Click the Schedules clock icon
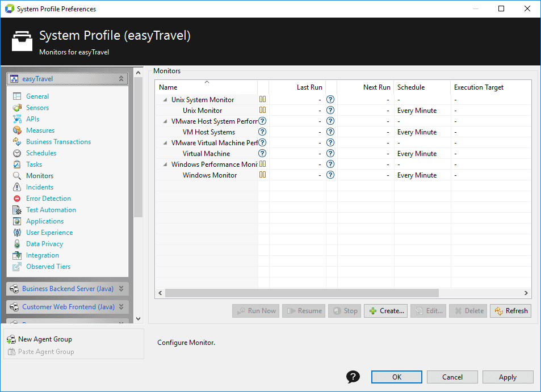The width and height of the screenshot is (541, 392). pos(17,153)
